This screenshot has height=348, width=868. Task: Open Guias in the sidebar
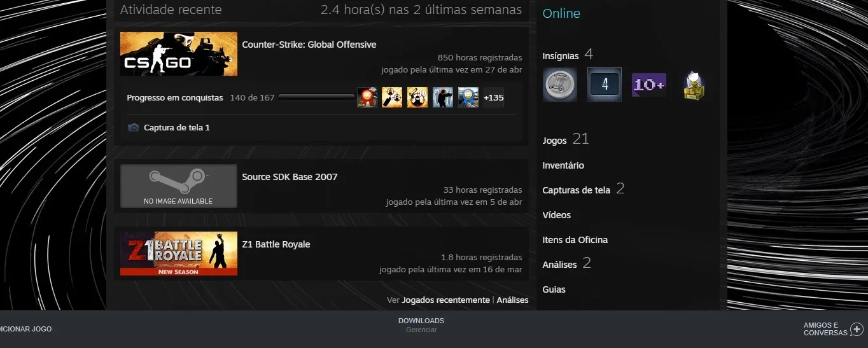click(554, 289)
